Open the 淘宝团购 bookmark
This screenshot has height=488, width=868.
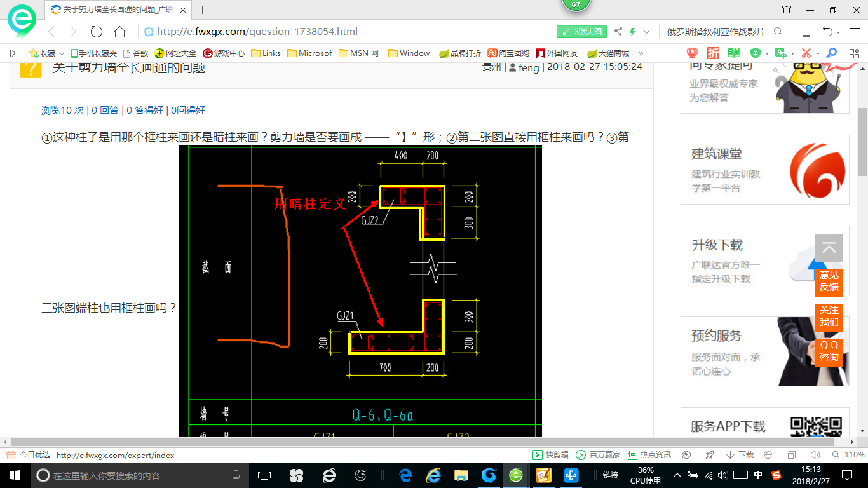tap(508, 53)
